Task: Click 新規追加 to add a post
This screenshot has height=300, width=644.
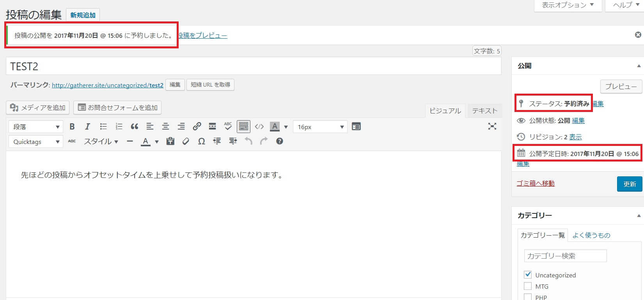Action: (83, 15)
